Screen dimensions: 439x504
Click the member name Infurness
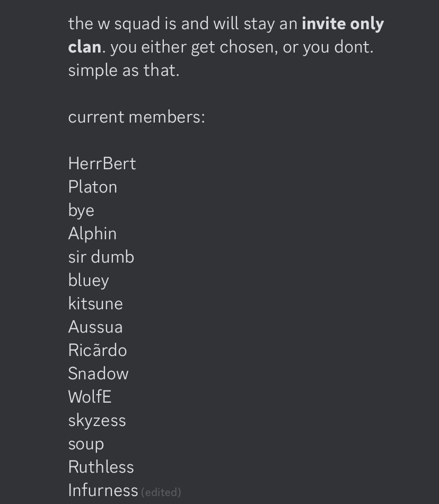point(103,491)
